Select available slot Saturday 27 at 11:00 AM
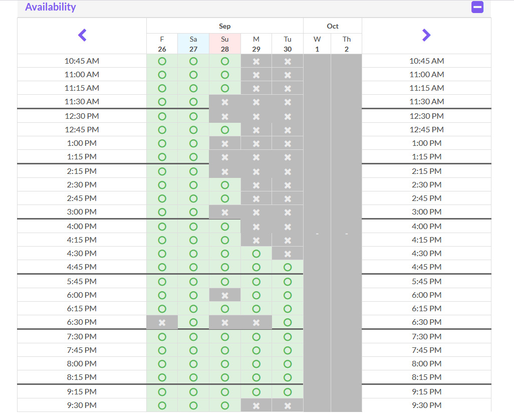514x420 pixels. [193, 75]
